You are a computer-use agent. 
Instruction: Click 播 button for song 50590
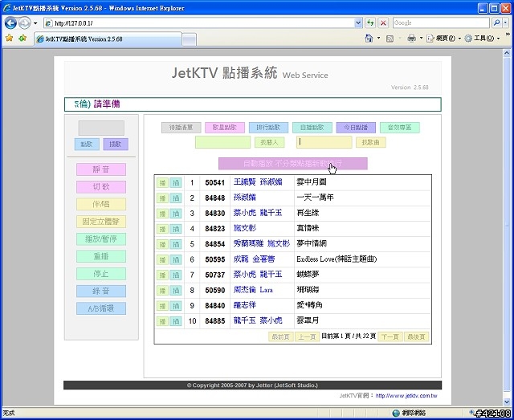[162, 291]
